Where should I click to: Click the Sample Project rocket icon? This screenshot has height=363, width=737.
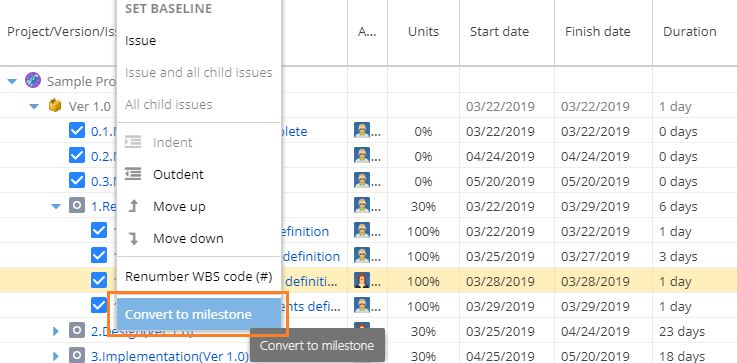click(x=33, y=81)
